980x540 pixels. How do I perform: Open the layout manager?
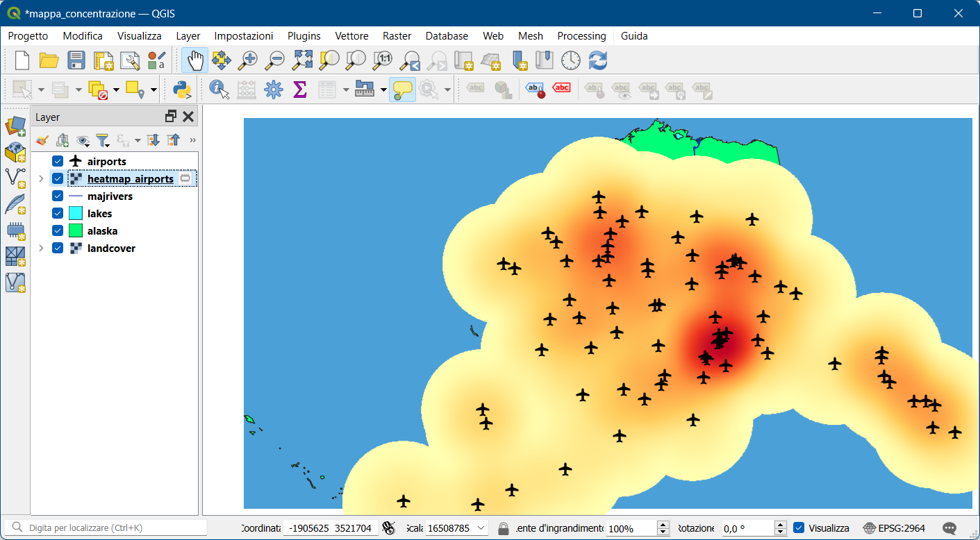click(x=130, y=60)
